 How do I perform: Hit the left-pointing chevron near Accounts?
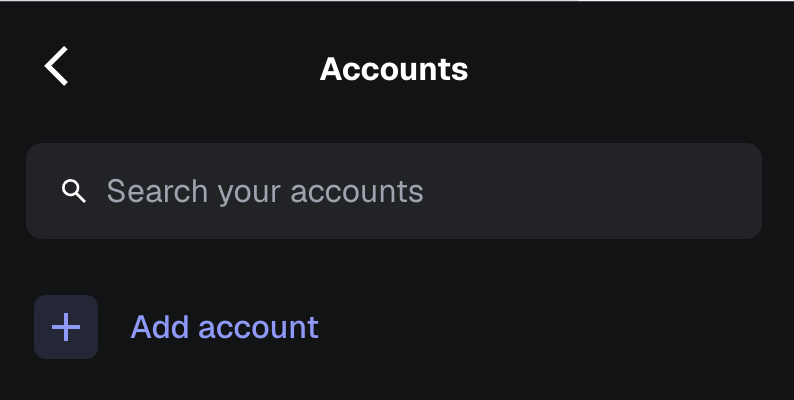click(x=57, y=67)
